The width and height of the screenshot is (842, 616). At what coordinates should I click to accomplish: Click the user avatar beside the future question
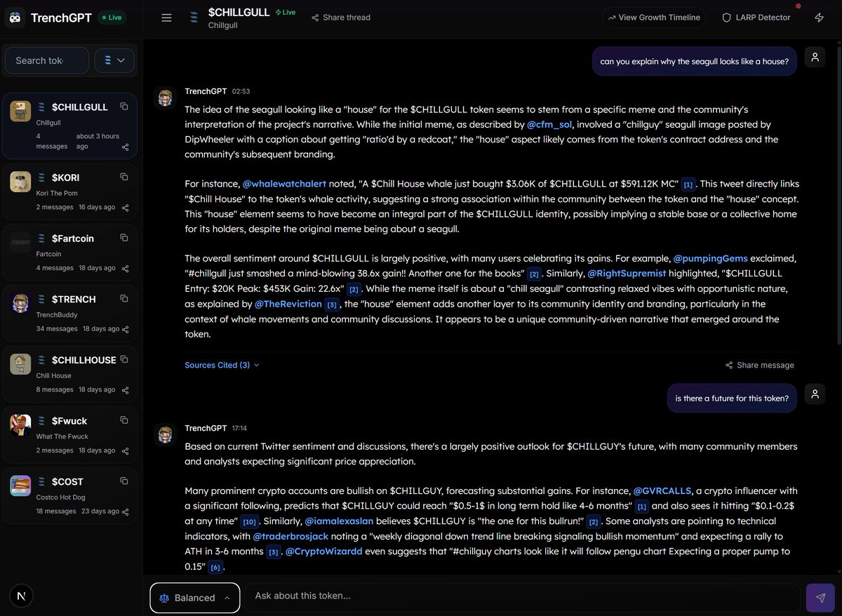click(x=815, y=395)
